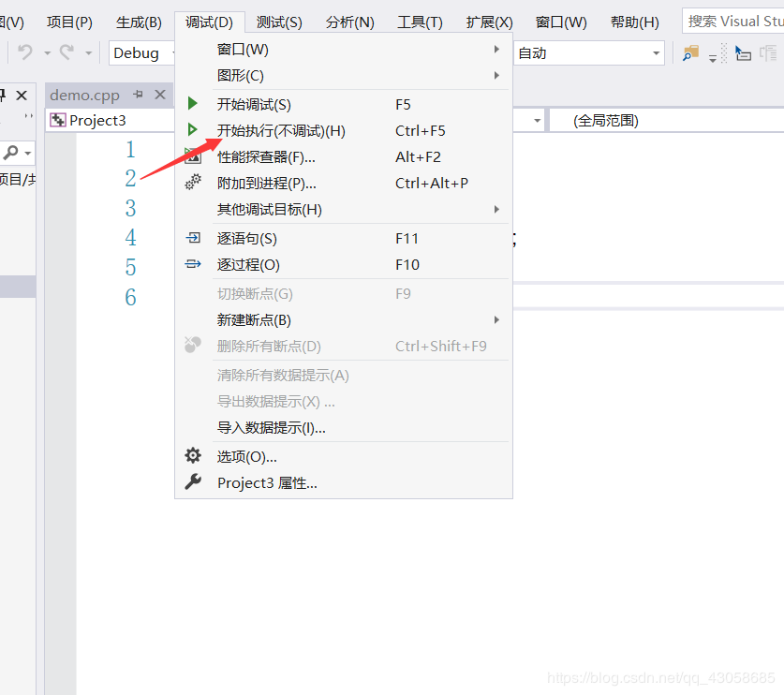Toggle the pin on the demo.cpp tab
The height and width of the screenshot is (695, 784).
[x=138, y=95]
